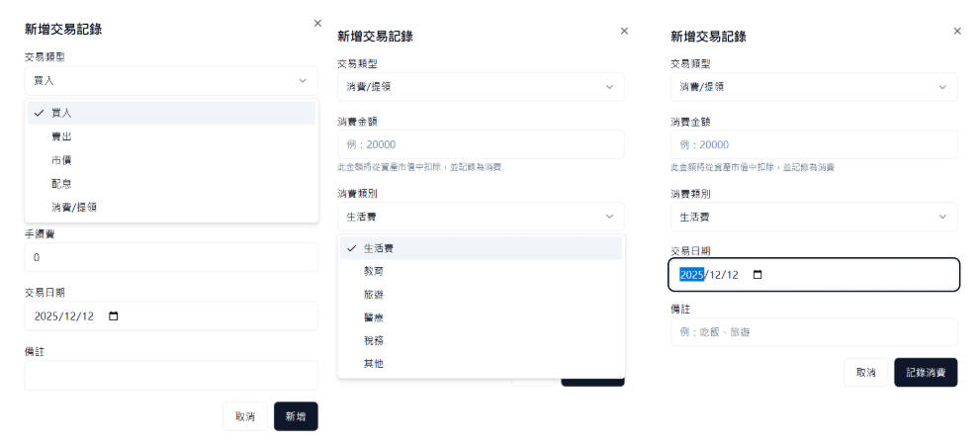
Task: Close the middle 新增交易記錄 dialog
Action: [624, 31]
